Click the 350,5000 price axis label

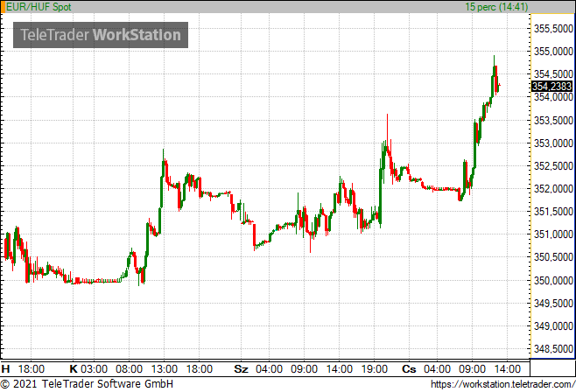pyautogui.click(x=553, y=257)
